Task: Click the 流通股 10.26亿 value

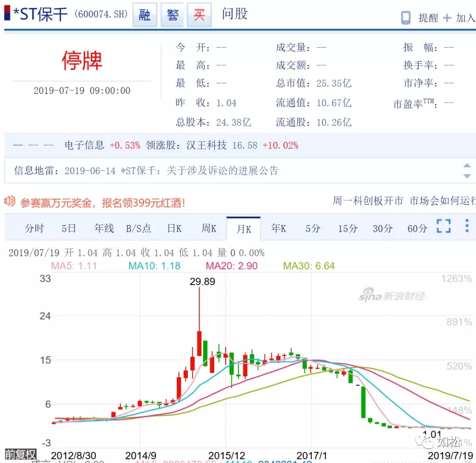Action: pyautogui.click(x=334, y=122)
